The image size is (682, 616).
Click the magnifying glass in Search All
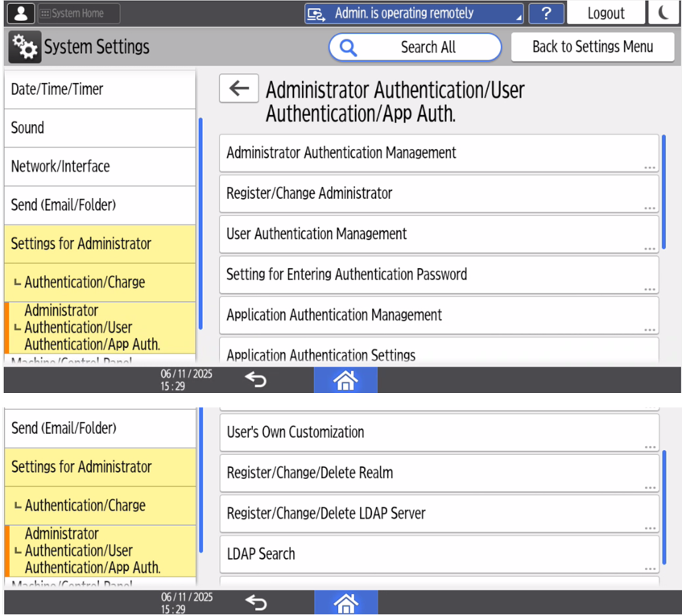[348, 48]
